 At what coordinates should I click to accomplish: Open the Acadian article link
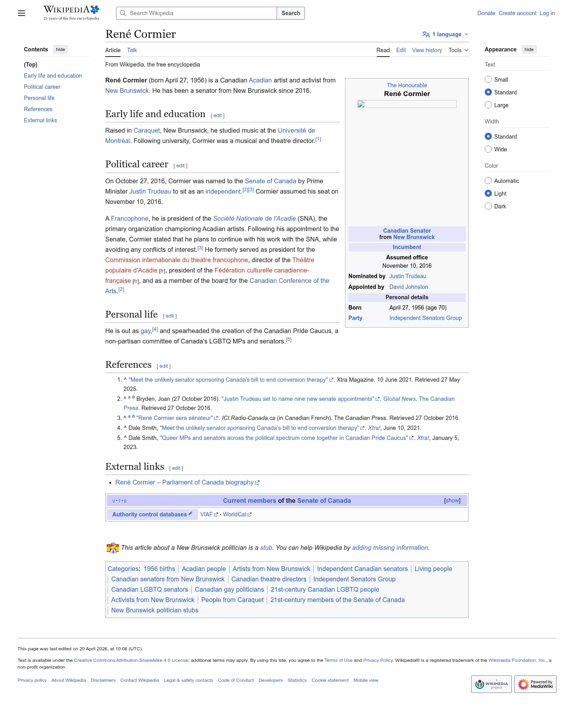coord(260,80)
